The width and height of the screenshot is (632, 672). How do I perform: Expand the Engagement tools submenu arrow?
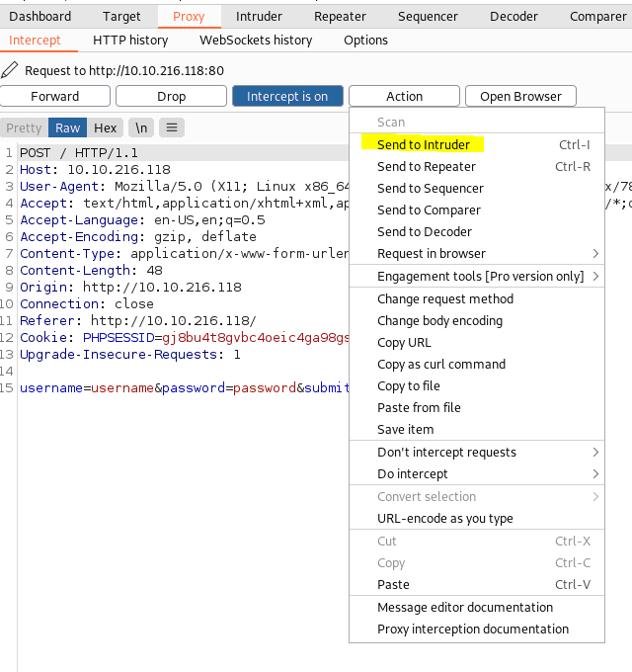tap(595, 277)
